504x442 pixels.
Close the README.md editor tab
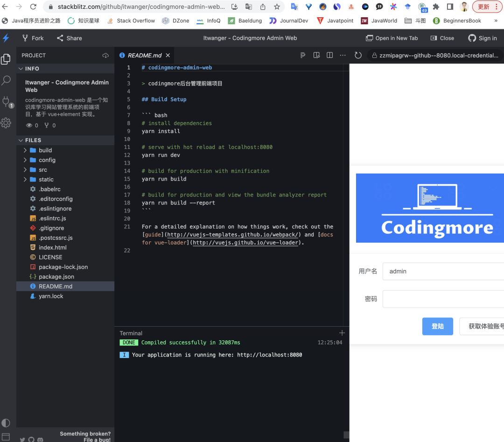[x=168, y=55]
